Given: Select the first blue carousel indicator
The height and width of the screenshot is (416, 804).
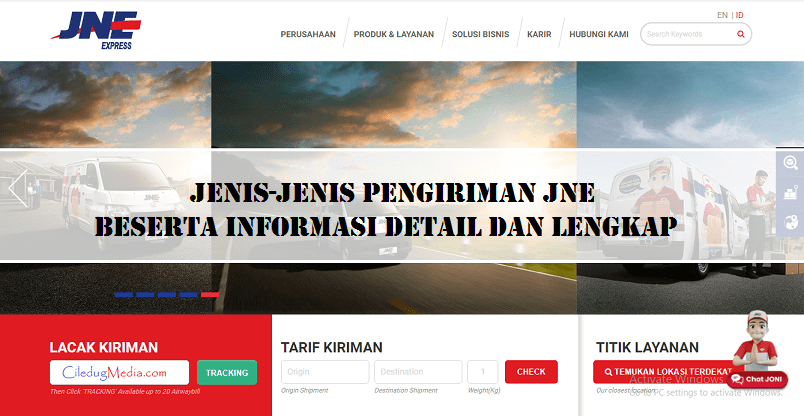Looking at the screenshot, I should pos(124,295).
